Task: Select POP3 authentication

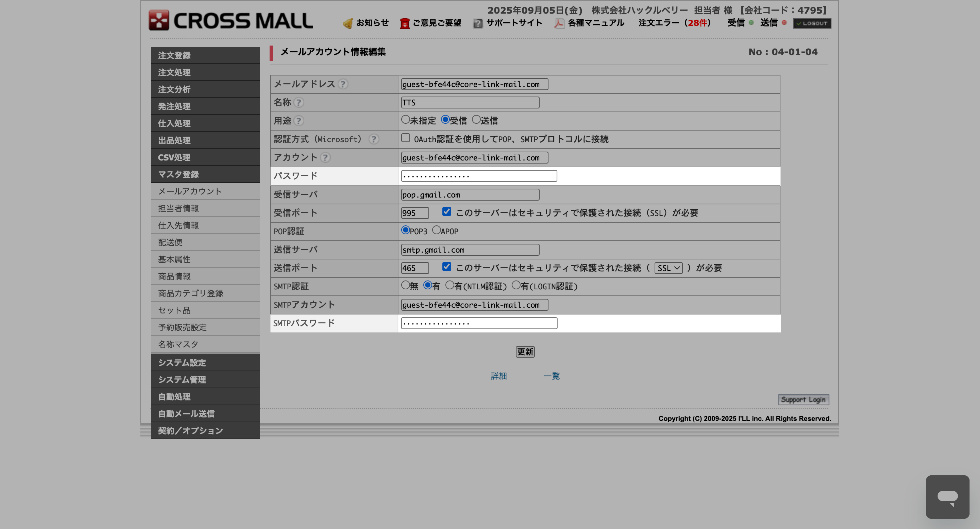Action: (x=406, y=230)
